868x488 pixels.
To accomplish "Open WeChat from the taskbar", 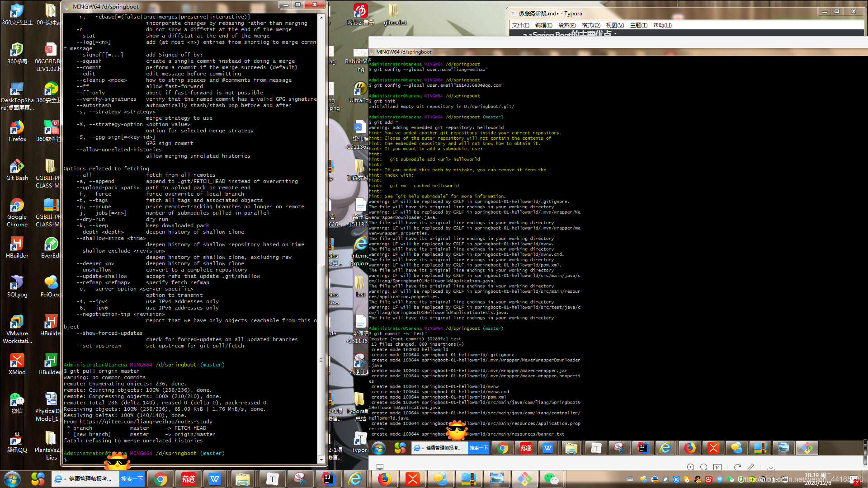I will point(551,479).
